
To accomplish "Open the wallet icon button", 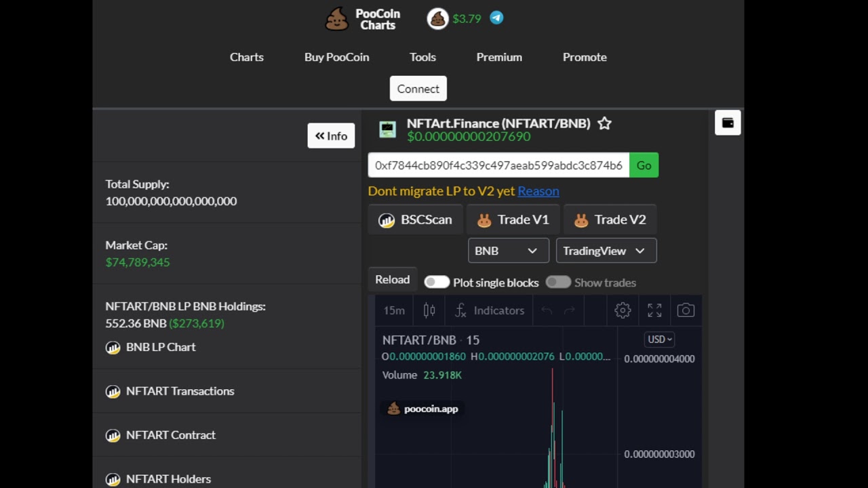I will (728, 123).
